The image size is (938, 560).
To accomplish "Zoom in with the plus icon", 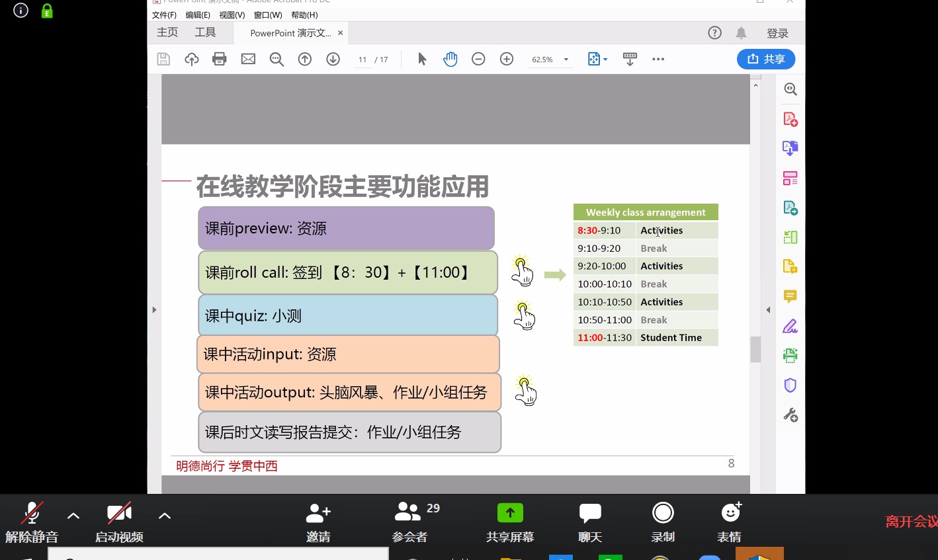I will [506, 59].
